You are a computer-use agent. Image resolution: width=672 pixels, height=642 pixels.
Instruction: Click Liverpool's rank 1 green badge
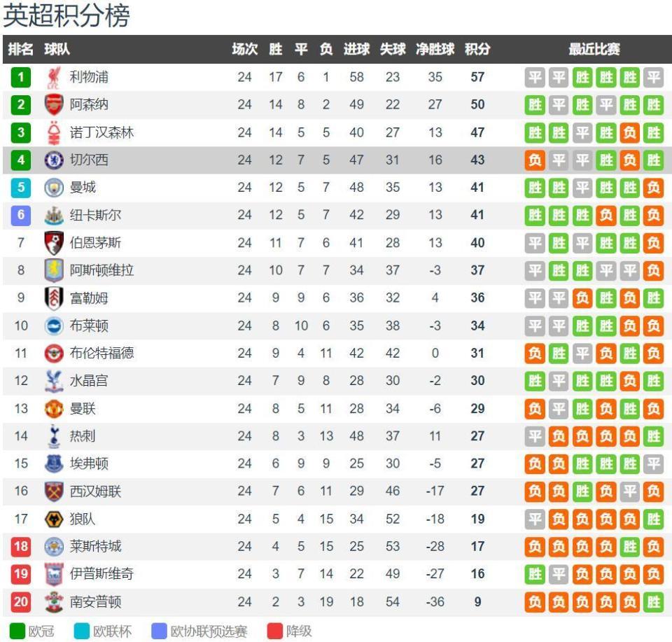click(x=21, y=77)
